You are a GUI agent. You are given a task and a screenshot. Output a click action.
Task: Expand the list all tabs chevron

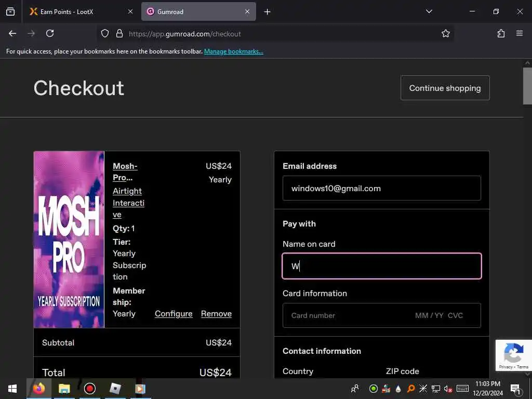coord(429,11)
